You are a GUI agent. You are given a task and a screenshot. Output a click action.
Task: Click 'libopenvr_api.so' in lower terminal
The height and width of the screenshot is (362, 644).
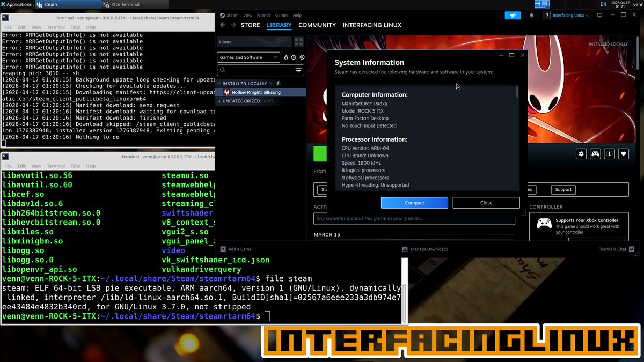tap(40, 269)
